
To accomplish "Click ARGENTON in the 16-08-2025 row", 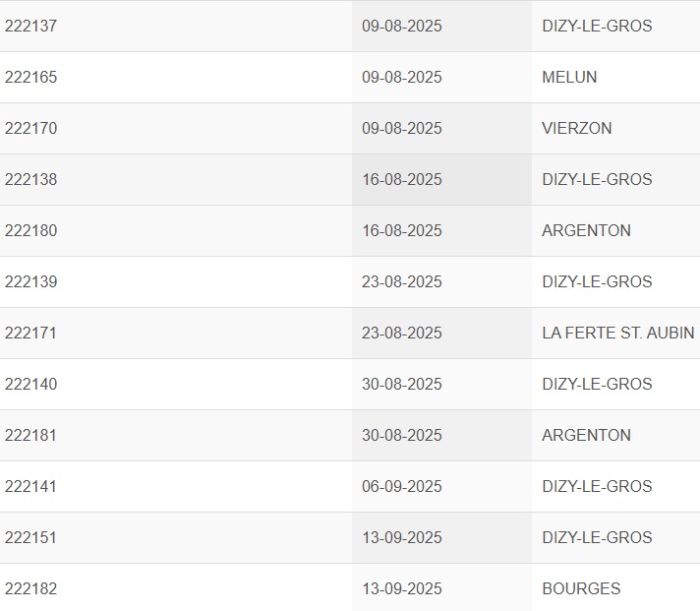I will coord(586,230).
